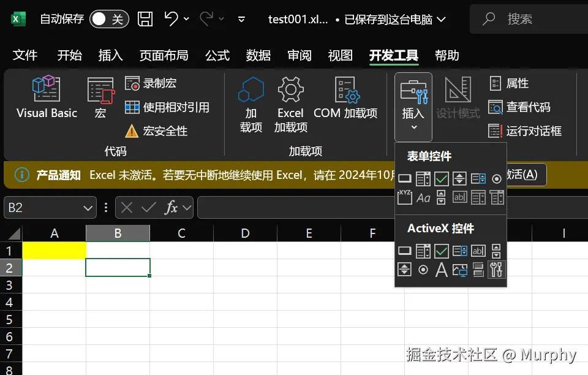Image resolution: width=588 pixels, height=375 pixels.
Task: Open the Name Box dropdown arrow
Action: pyautogui.click(x=88, y=208)
